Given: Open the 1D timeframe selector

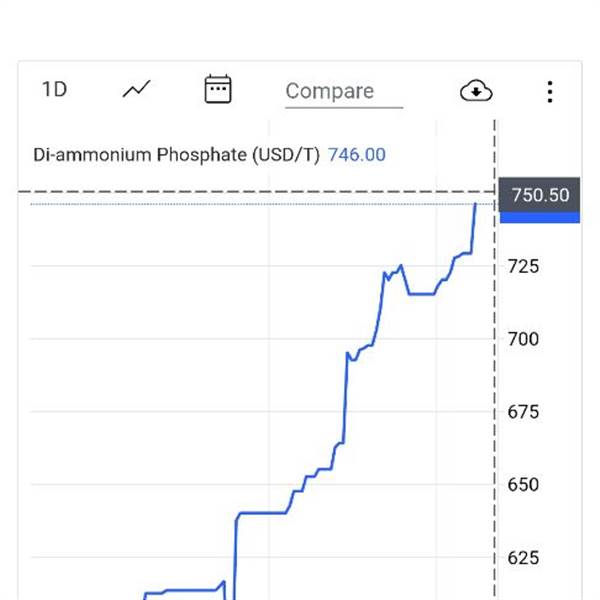Looking at the screenshot, I should (54, 90).
